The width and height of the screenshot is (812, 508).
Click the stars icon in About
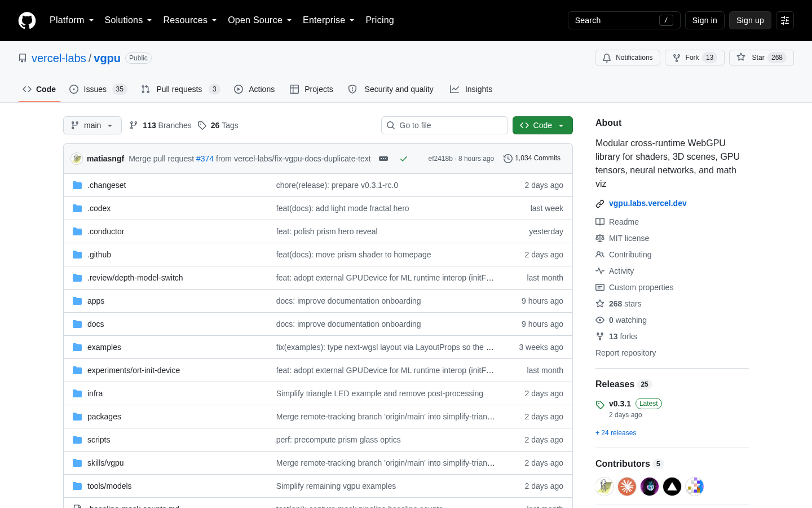pyautogui.click(x=600, y=304)
